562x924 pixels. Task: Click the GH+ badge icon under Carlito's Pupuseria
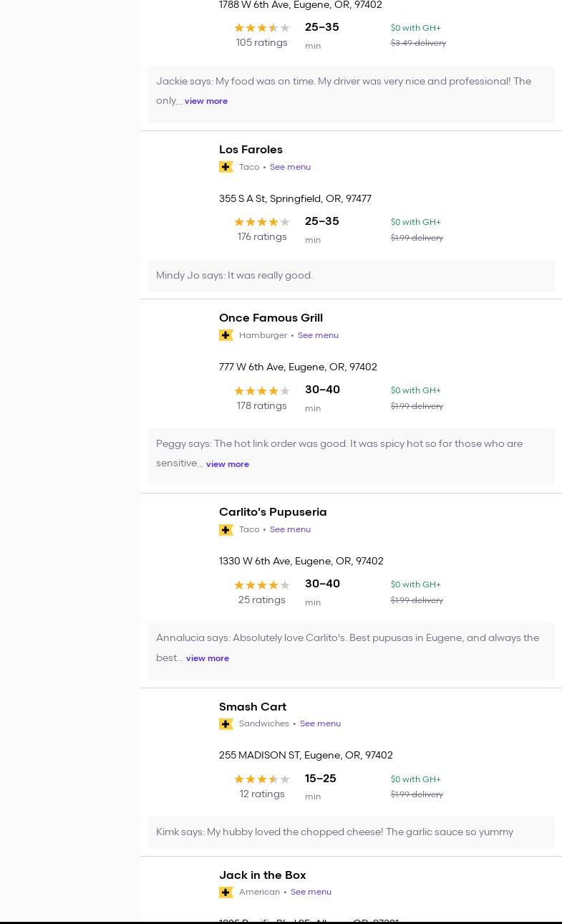coord(226,530)
